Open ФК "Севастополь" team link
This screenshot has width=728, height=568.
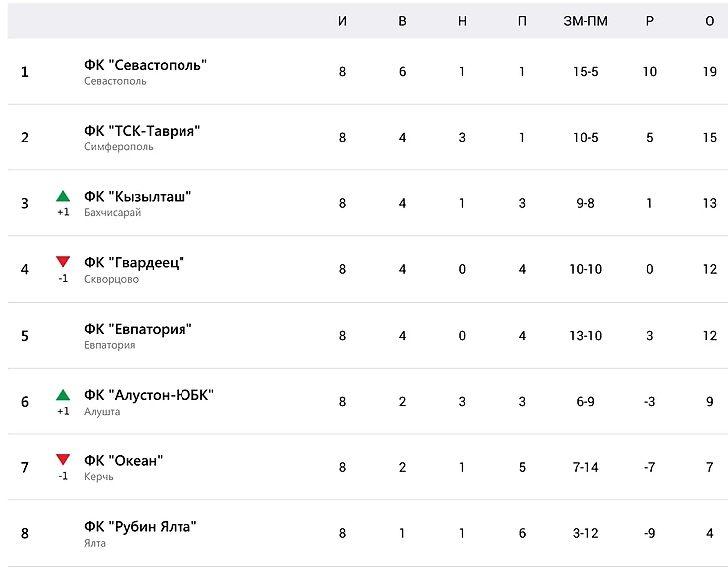(146, 65)
